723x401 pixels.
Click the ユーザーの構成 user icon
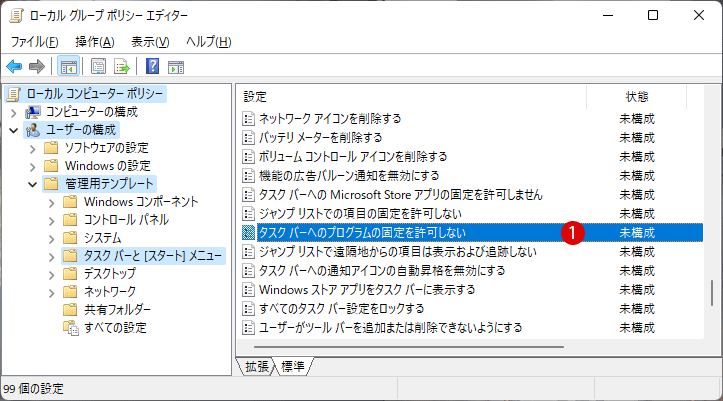(x=33, y=130)
